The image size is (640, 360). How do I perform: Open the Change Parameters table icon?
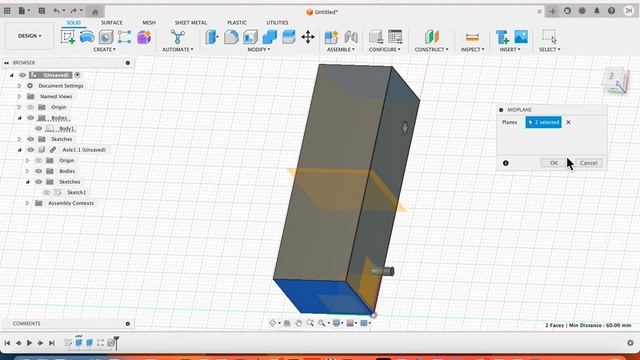[x=395, y=37]
